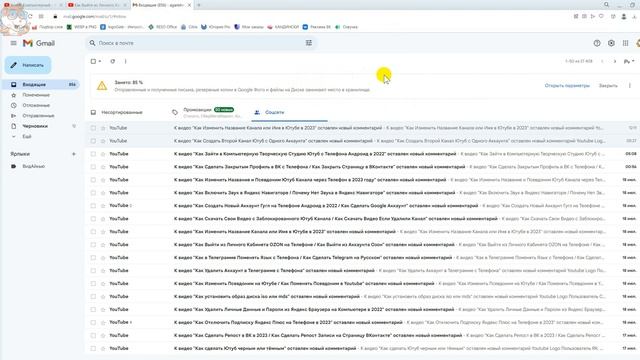Reload the browser page
Screen dimensions: 640x360
click(30, 16)
